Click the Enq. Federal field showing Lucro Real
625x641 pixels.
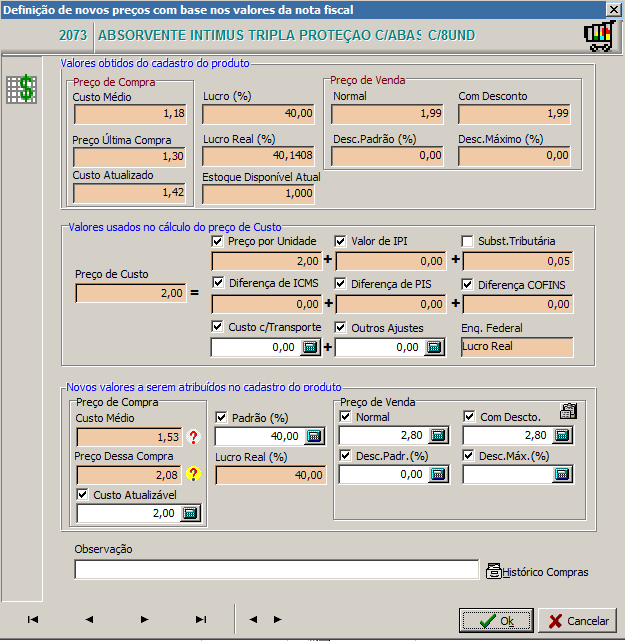tap(517, 347)
